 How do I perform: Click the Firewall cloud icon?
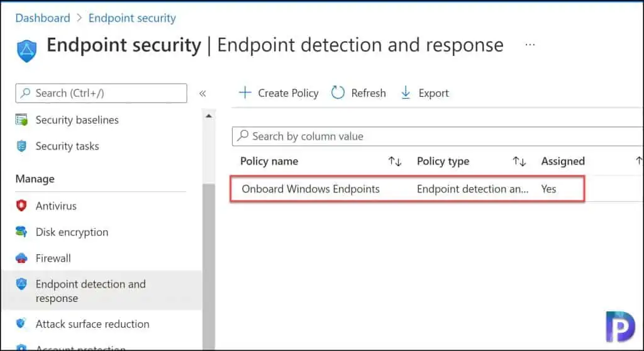21,259
